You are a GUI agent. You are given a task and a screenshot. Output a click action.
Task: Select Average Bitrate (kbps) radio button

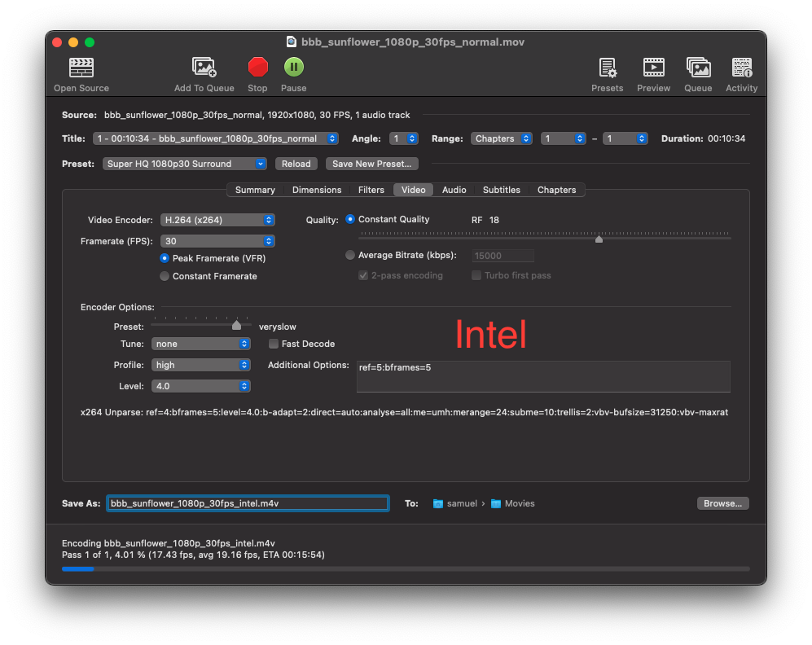pos(350,255)
